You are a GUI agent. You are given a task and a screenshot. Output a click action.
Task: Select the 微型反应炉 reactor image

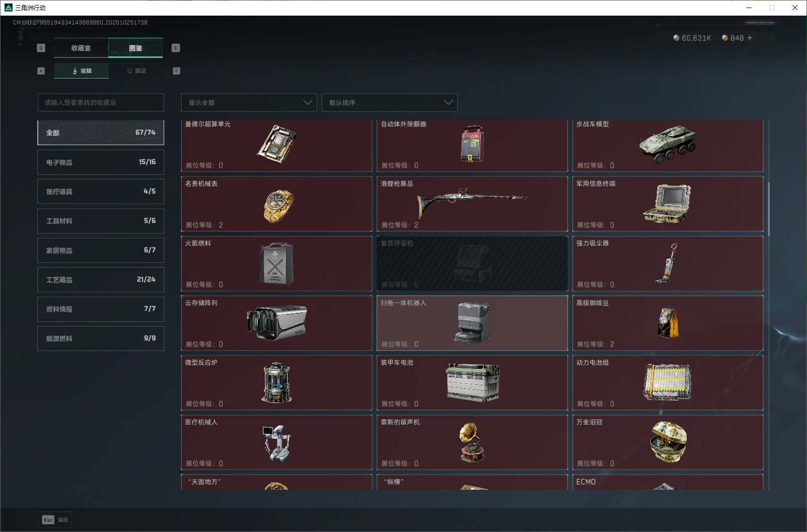coord(277,382)
